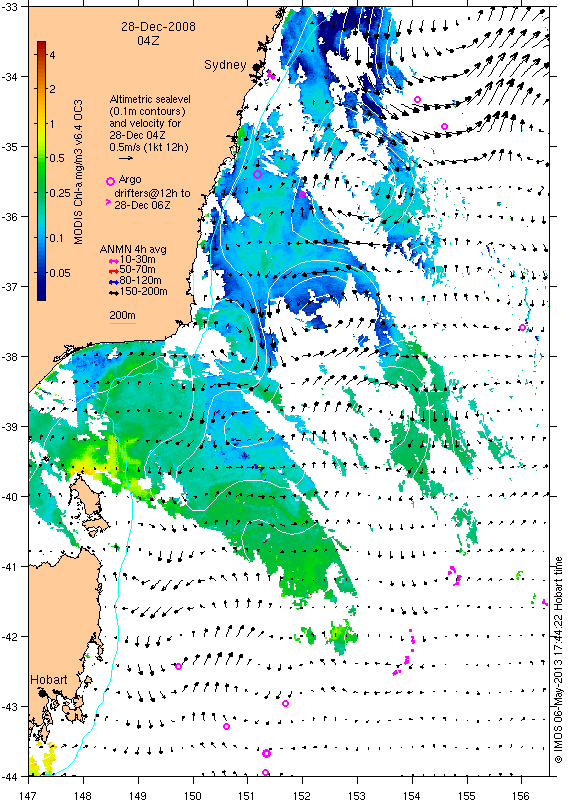Click the 'drifters@12h to' legend text
The width and height of the screenshot is (570, 800).
pos(152,193)
